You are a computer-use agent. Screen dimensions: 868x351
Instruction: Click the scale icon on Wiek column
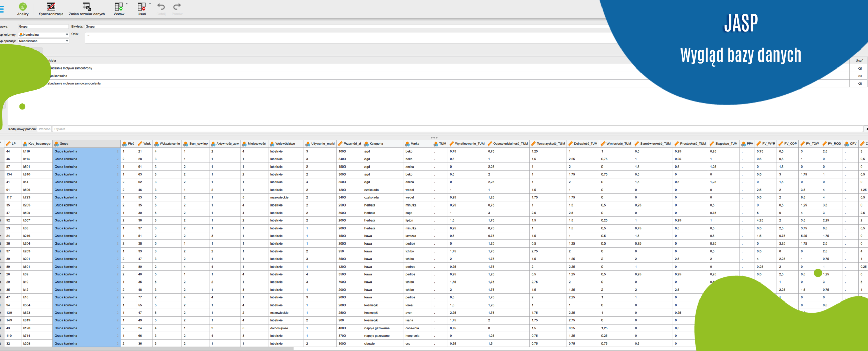[140, 144]
